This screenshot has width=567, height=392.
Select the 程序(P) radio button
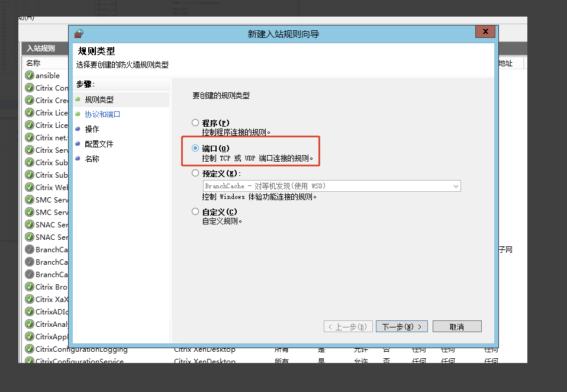coord(195,123)
